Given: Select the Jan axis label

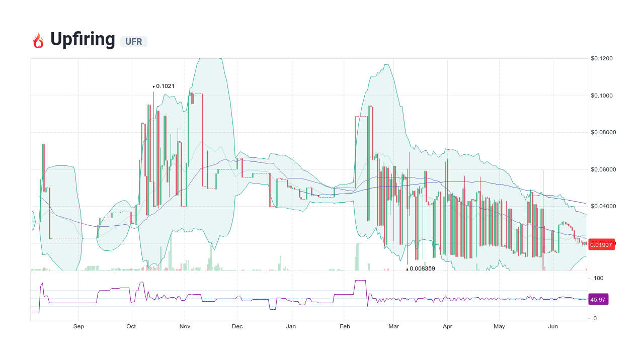Looking at the screenshot, I should 291,326.
